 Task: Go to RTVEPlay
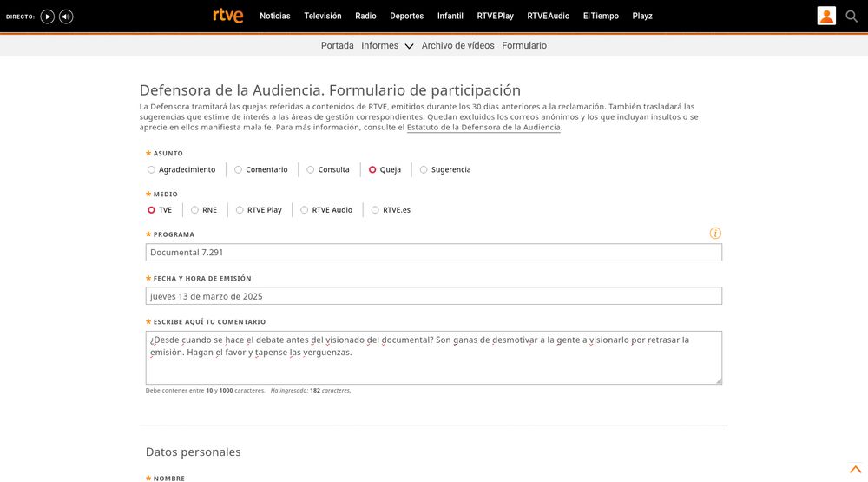click(x=496, y=16)
